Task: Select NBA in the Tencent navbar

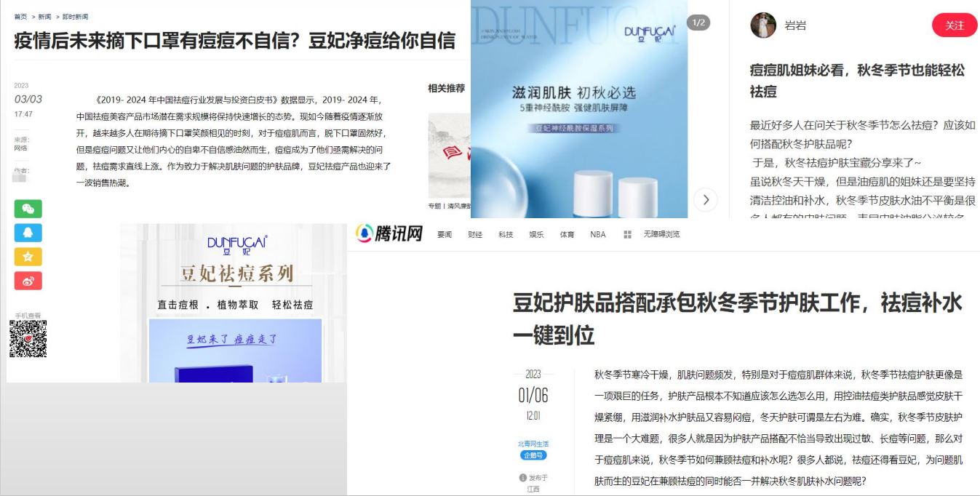Action: [597, 235]
